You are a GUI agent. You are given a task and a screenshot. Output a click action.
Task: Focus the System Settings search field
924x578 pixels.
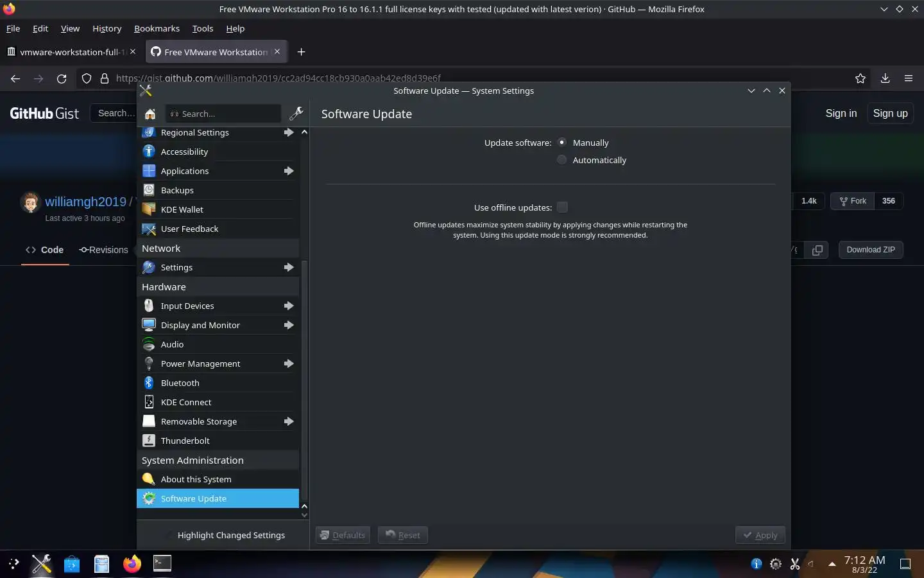223,114
